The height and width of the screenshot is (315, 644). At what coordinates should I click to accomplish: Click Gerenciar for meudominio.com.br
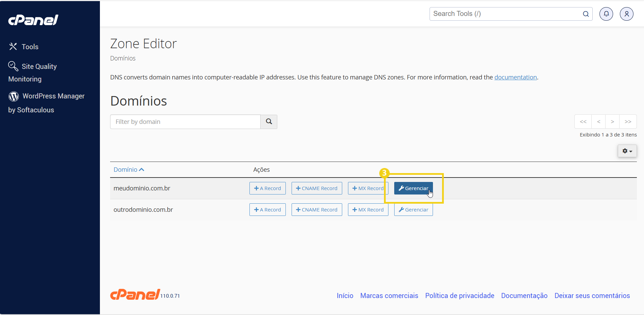[x=413, y=188]
